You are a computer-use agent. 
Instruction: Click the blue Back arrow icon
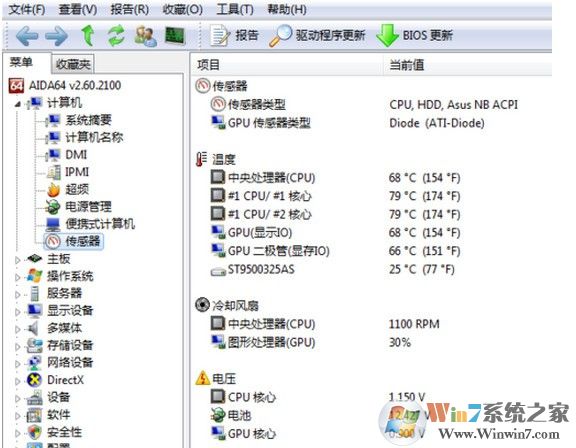click(27, 36)
